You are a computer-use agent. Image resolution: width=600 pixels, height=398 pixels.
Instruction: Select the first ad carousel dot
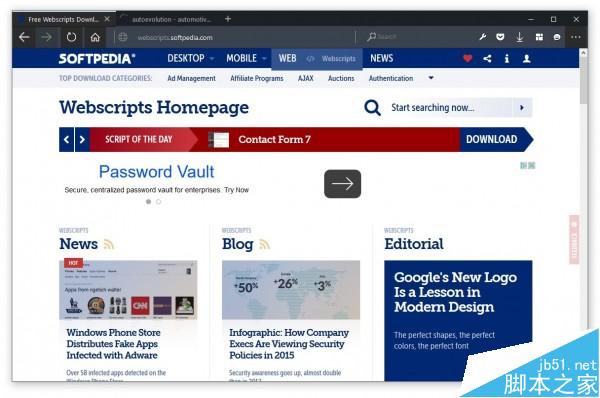click(x=148, y=202)
